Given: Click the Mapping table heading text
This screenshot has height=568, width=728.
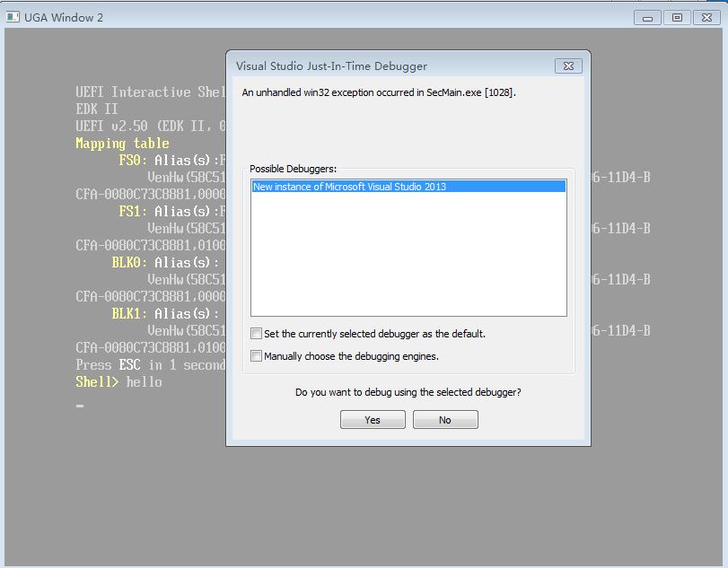Looking at the screenshot, I should tap(123, 143).
